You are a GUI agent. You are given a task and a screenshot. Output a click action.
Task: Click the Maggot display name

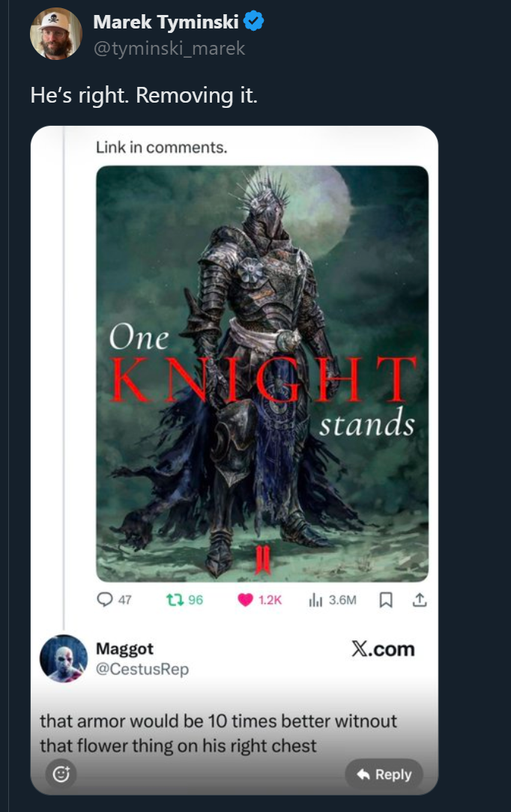(125, 649)
